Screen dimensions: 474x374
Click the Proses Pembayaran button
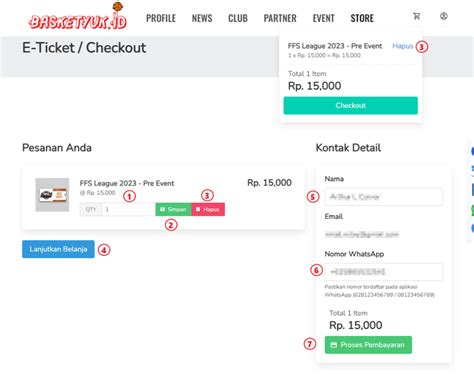(368, 345)
